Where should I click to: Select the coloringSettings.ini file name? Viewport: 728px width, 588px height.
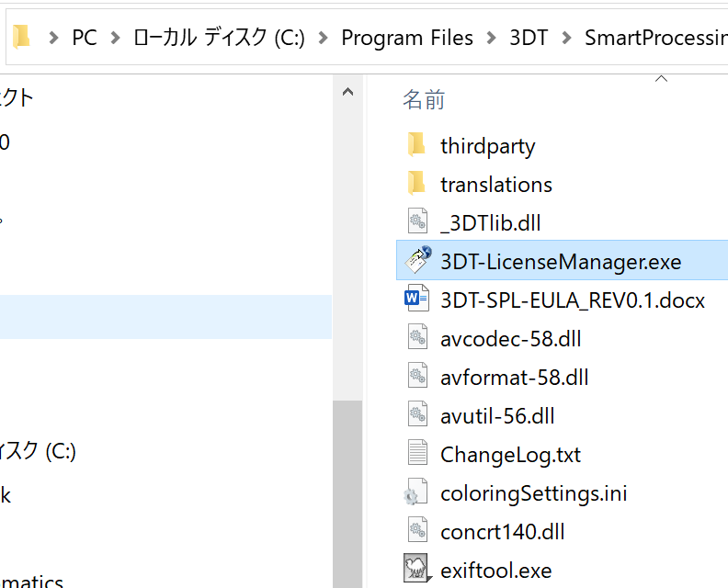pos(533,492)
